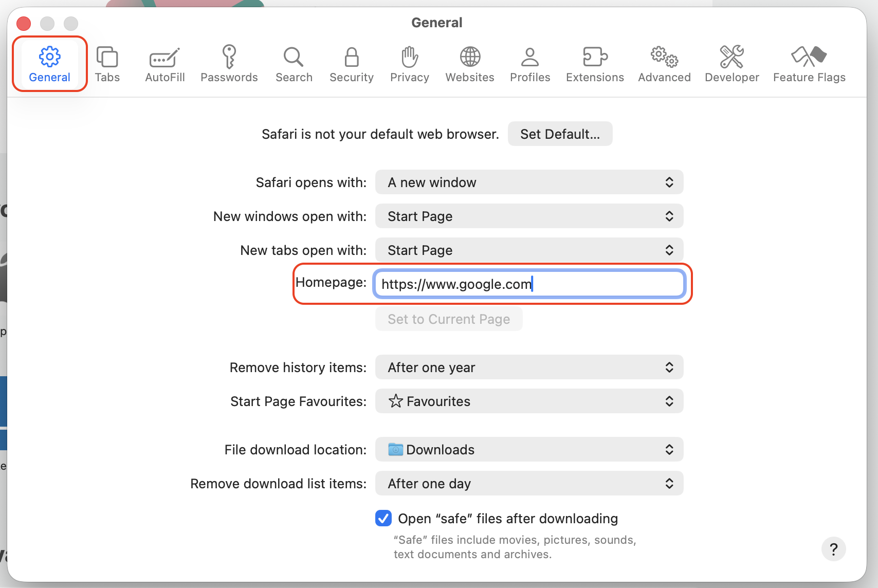Open 'Start Page Favourites' dropdown
The height and width of the screenshot is (588, 878).
(x=529, y=401)
